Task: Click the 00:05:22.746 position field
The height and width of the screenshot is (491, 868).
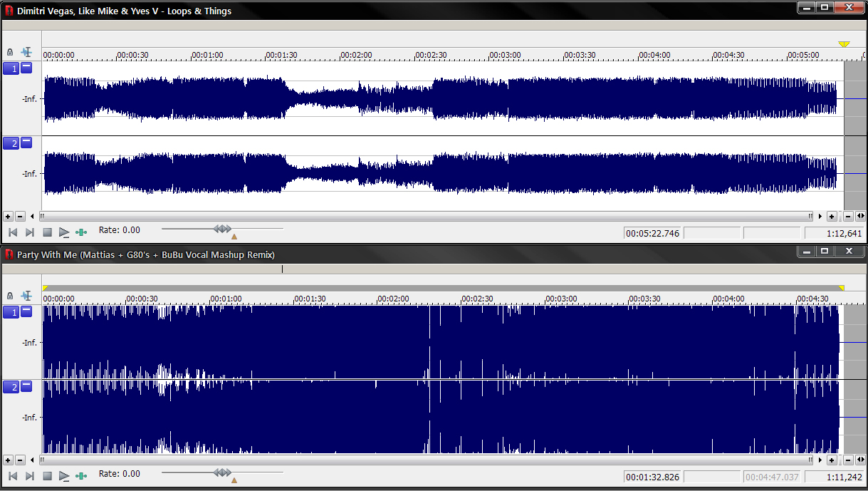Action: point(652,233)
